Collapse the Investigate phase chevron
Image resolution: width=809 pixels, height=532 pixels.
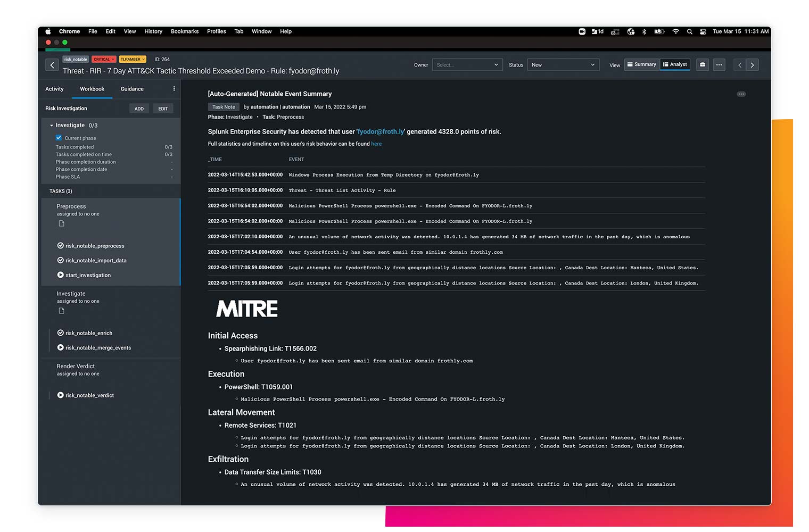coord(52,125)
